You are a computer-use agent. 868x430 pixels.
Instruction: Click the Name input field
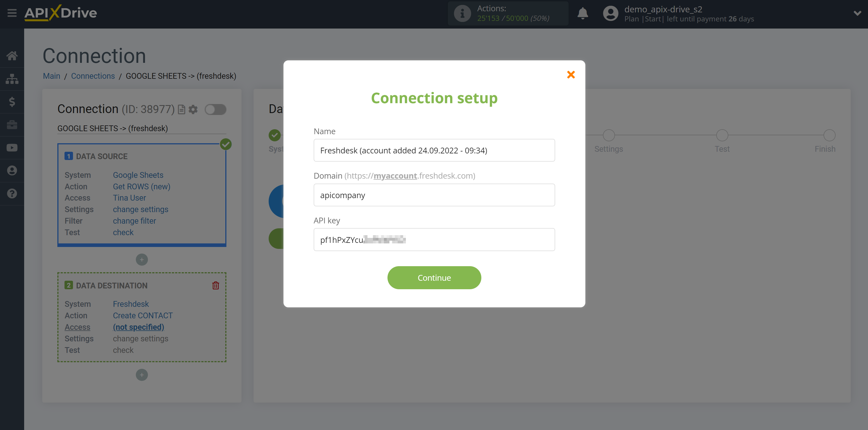pyautogui.click(x=434, y=150)
